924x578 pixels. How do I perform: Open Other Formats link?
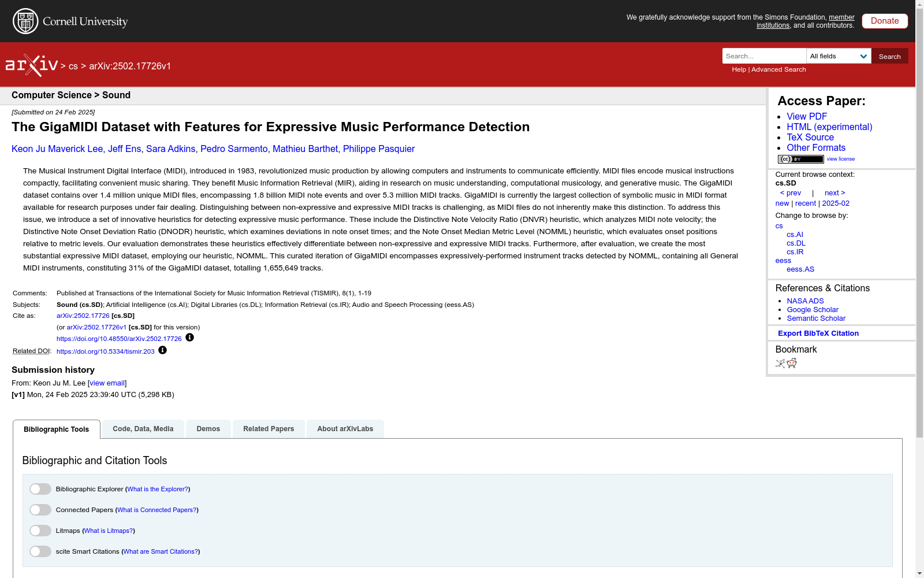816,148
